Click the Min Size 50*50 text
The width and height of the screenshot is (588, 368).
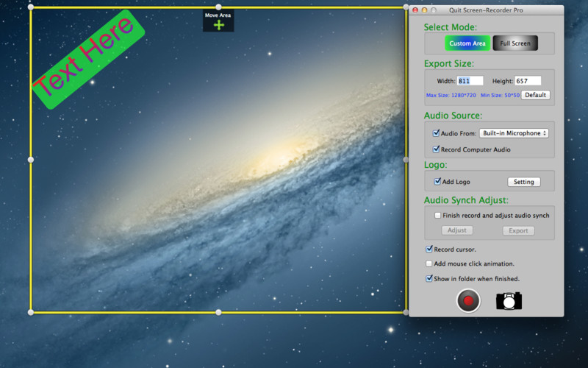pyautogui.click(x=501, y=96)
